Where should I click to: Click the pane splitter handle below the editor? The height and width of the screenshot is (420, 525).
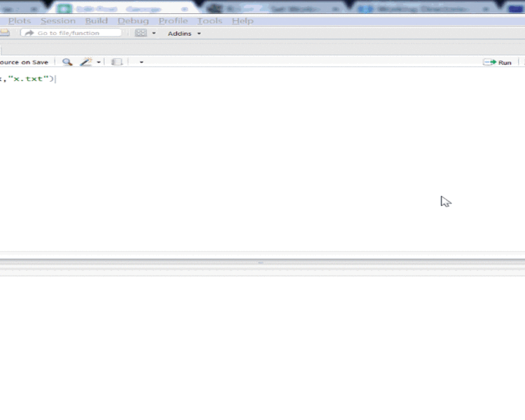pyautogui.click(x=261, y=263)
